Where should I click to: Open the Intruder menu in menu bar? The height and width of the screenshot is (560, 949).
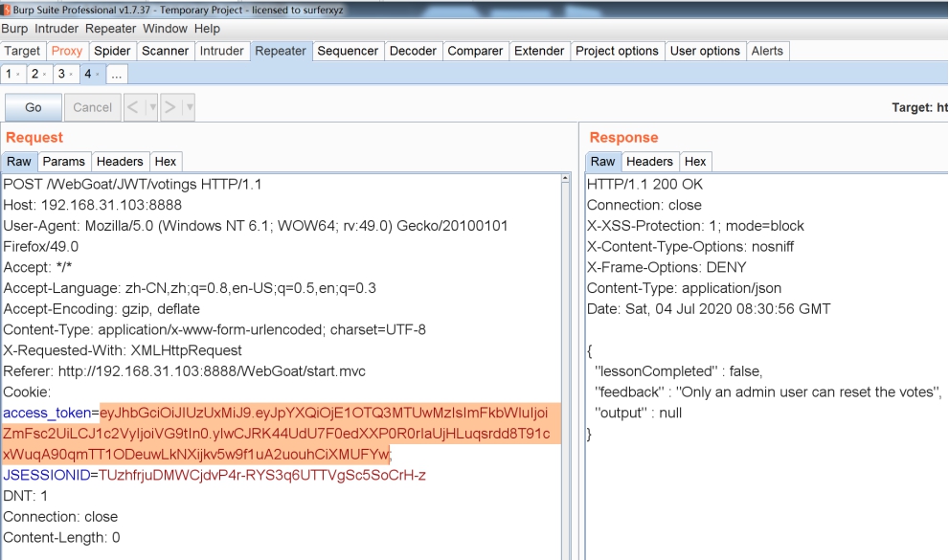point(56,29)
